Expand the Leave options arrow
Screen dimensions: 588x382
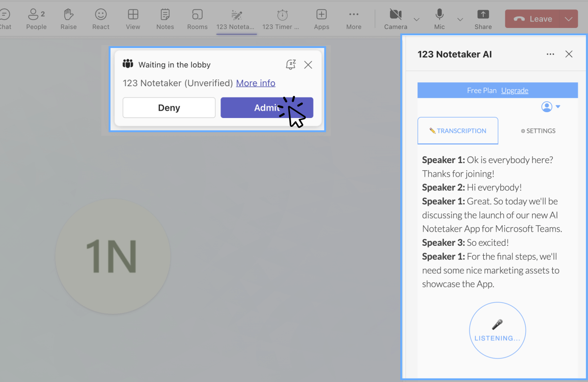click(x=568, y=19)
